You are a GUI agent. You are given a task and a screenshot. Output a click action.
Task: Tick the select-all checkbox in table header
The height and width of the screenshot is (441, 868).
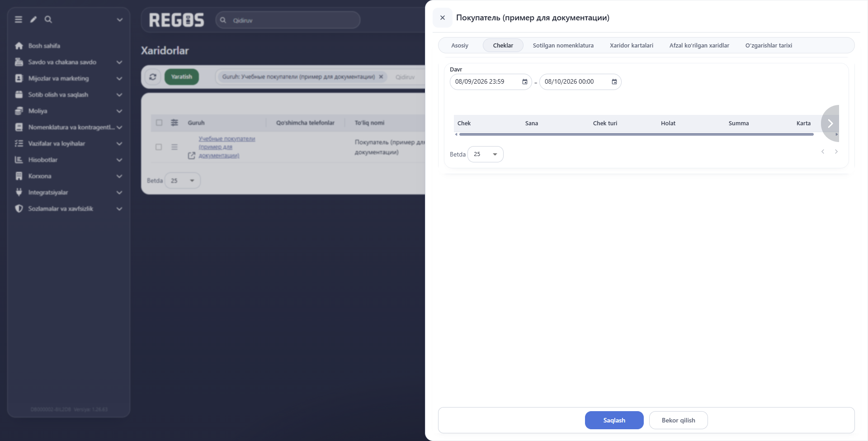coord(159,123)
